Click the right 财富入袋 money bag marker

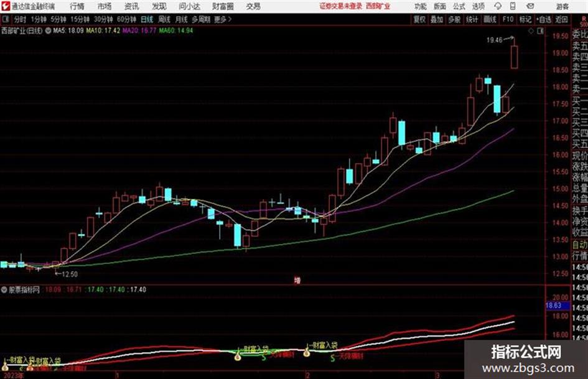306,352
